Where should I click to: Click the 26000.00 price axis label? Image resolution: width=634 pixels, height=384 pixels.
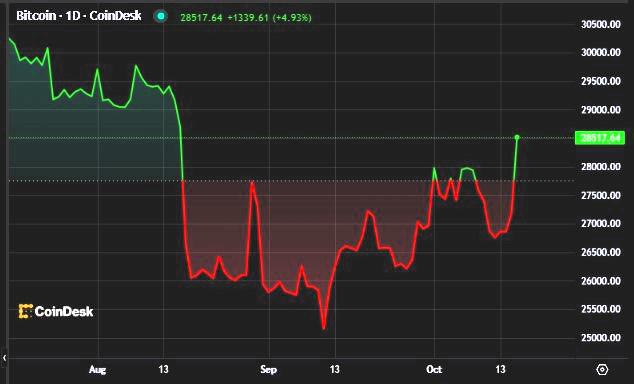[600, 281]
